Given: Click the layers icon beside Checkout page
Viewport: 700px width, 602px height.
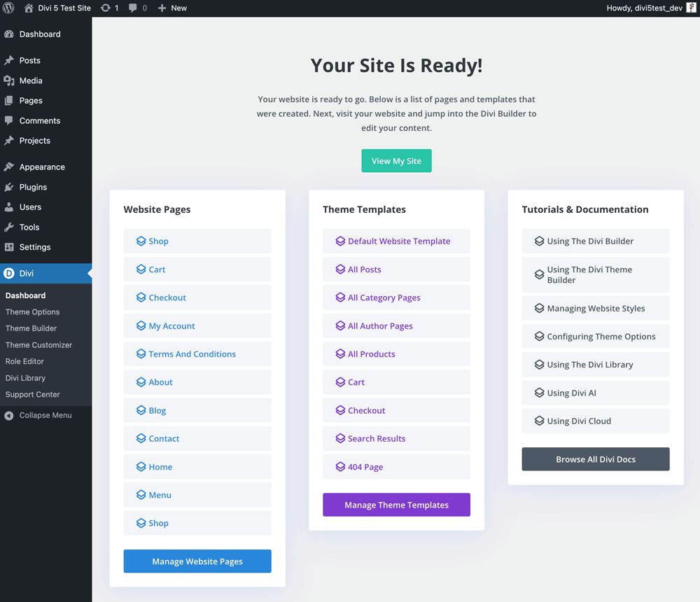Looking at the screenshot, I should [x=141, y=297].
